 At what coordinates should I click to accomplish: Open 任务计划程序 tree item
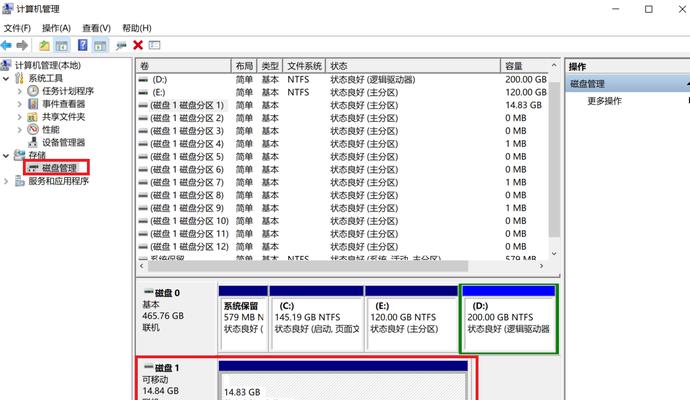click(x=68, y=91)
